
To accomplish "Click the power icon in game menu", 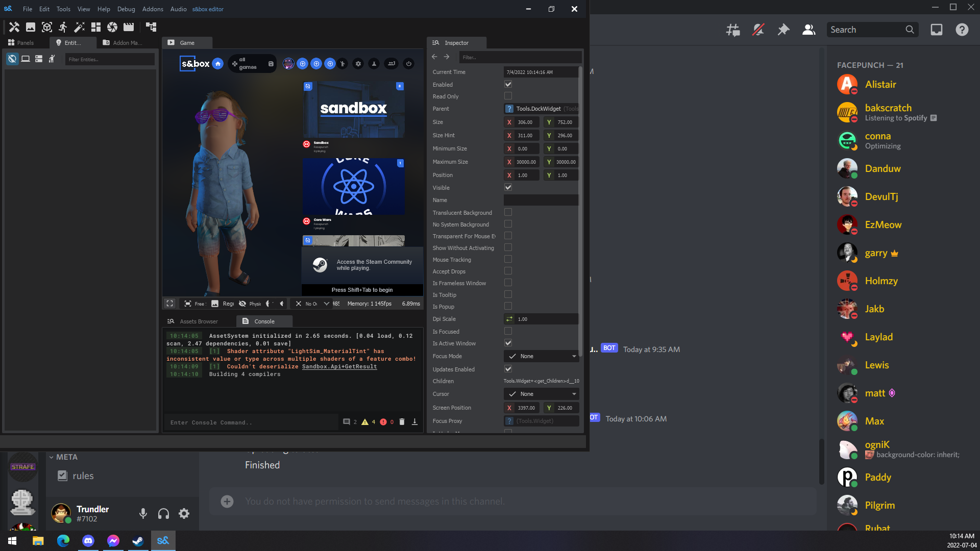I will 408,64.
